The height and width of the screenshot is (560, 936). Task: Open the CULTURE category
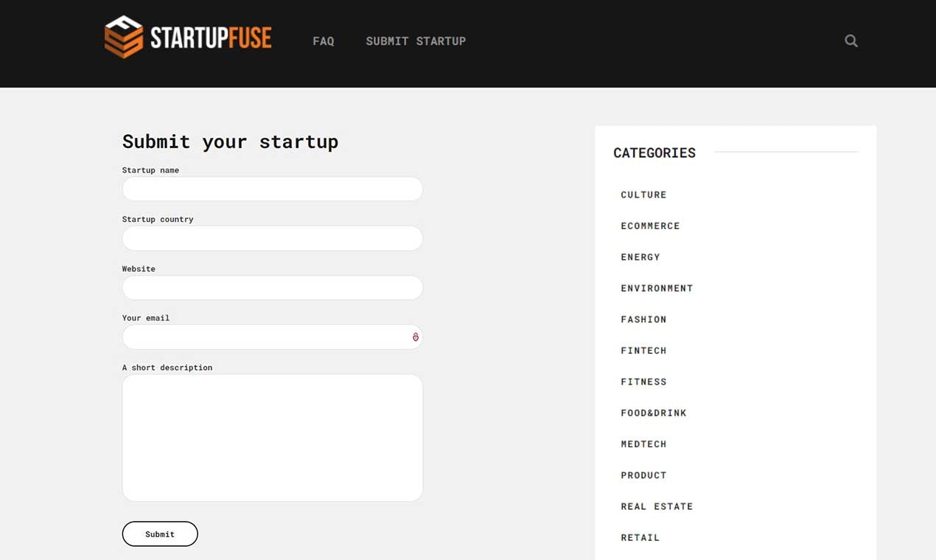pos(643,195)
